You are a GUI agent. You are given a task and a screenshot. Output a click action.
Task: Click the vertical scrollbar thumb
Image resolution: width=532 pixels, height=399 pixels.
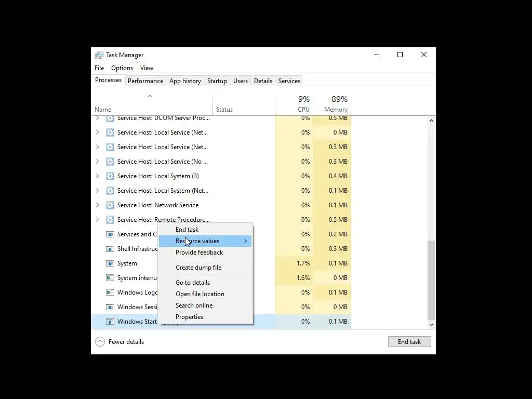click(x=431, y=280)
